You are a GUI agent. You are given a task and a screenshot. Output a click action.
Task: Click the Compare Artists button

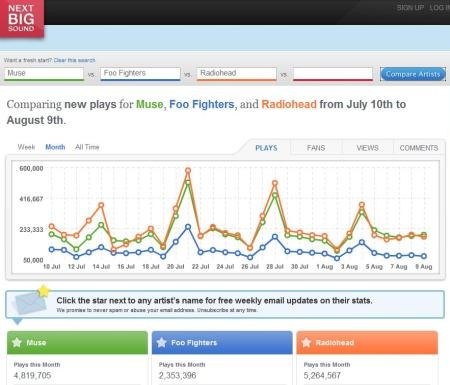[413, 74]
